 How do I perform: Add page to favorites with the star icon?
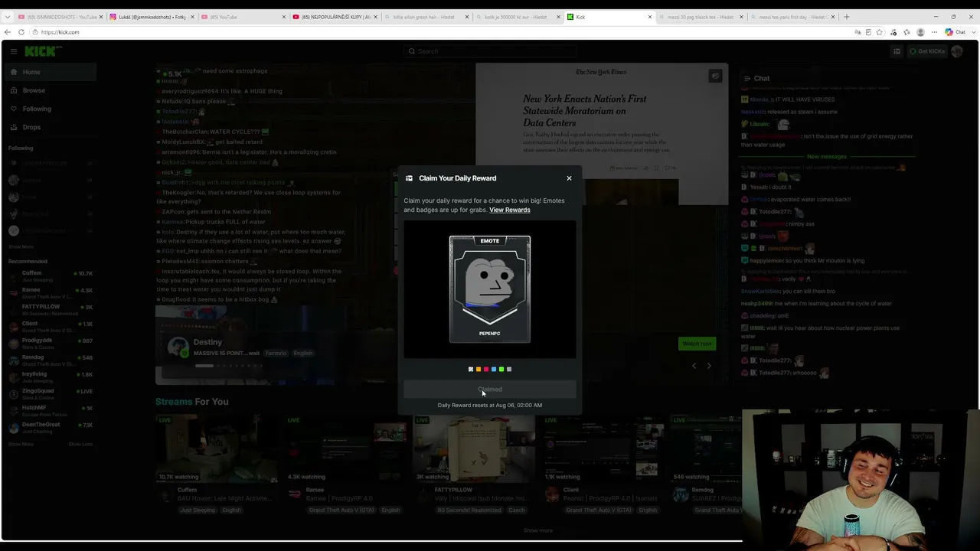tap(880, 32)
